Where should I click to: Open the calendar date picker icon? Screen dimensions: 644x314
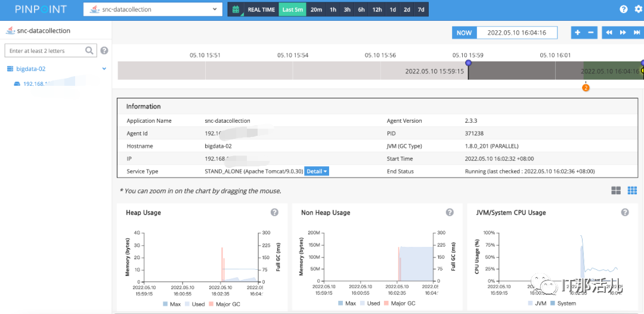(x=236, y=10)
